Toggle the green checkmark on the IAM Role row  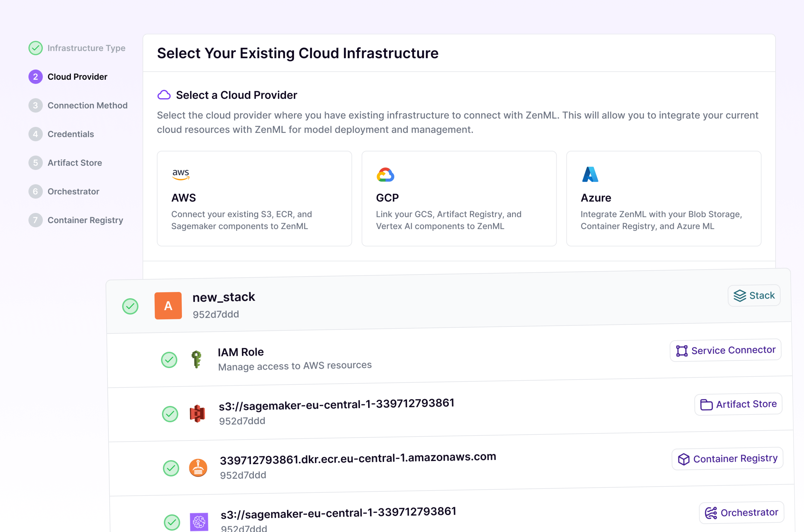point(169,360)
